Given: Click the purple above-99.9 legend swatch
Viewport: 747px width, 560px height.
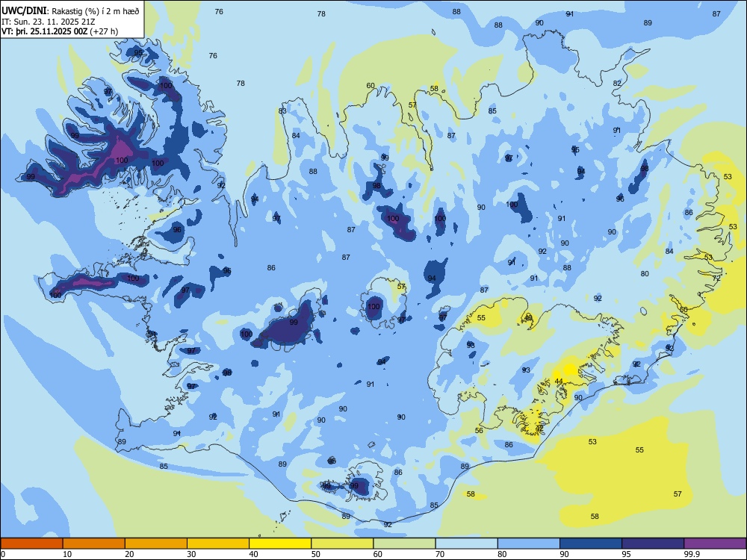Looking at the screenshot, I should coord(715,544).
